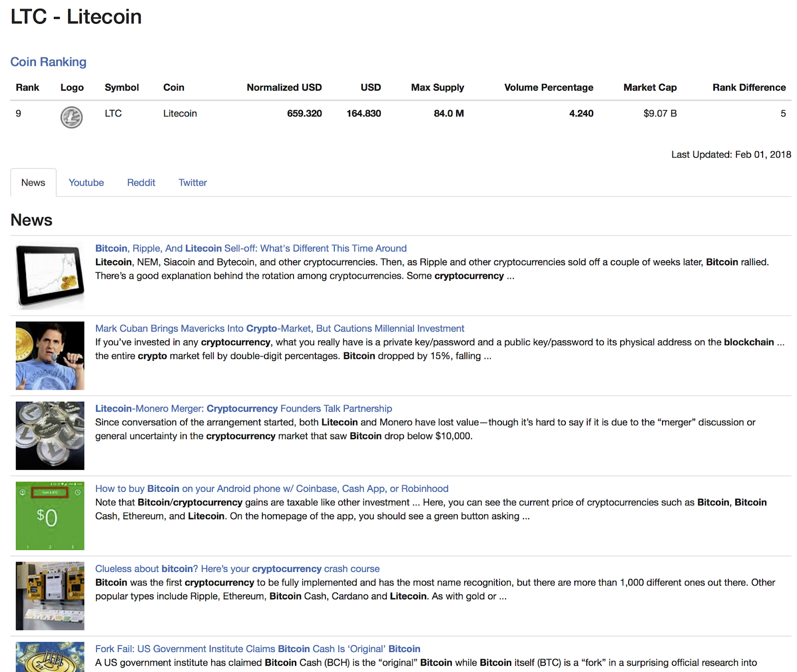Screen dimensions: 797x672
Task: Switch to the Reddit tab
Action: pos(141,183)
